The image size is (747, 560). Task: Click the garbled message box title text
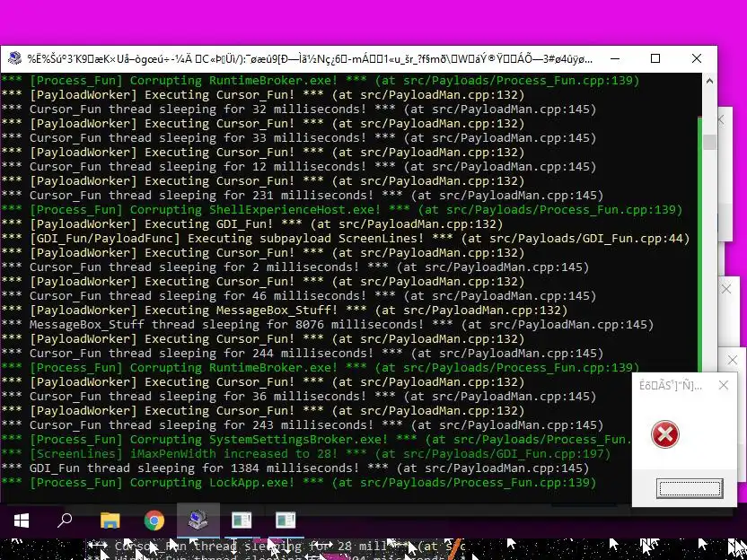[x=671, y=386]
